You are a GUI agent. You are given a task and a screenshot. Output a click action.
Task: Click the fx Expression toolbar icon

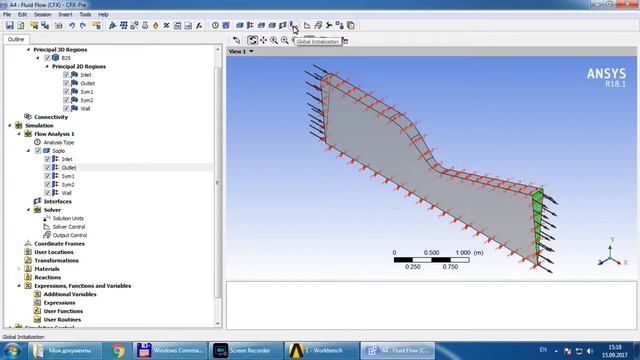click(x=199, y=25)
